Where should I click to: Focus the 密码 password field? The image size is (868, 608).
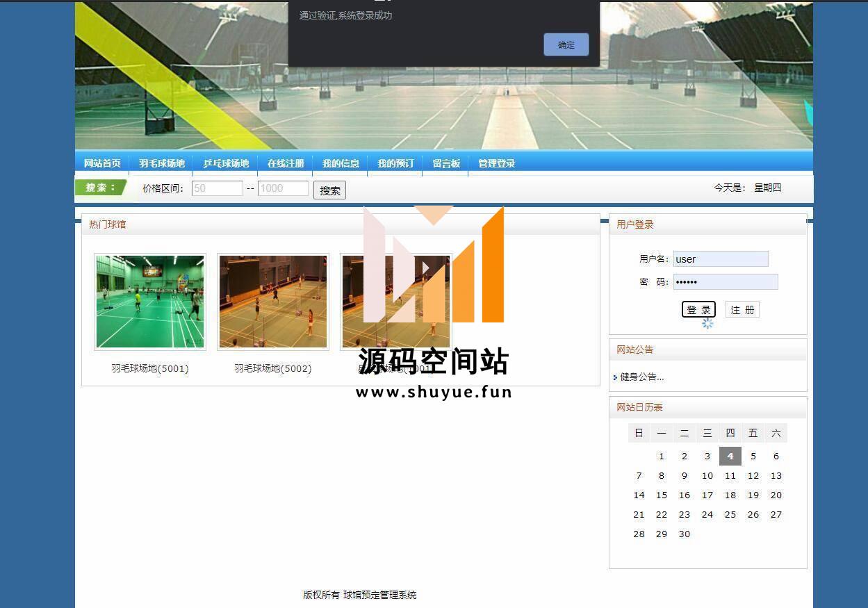(x=726, y=281)
